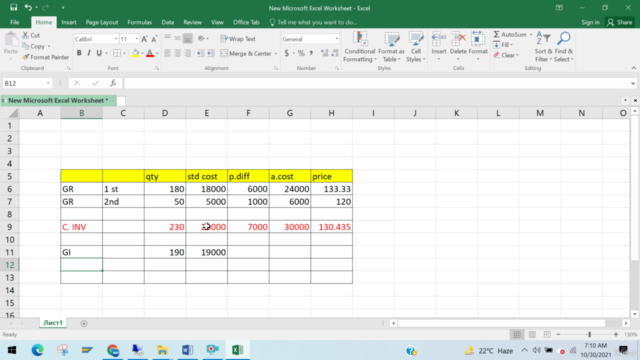
Task: Switch to Page Layout view in status bar
Action: pyautogui.click(x=532, y=335)
